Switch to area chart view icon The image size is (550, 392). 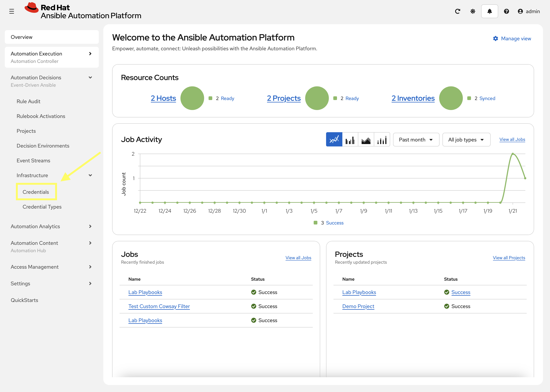366,140
